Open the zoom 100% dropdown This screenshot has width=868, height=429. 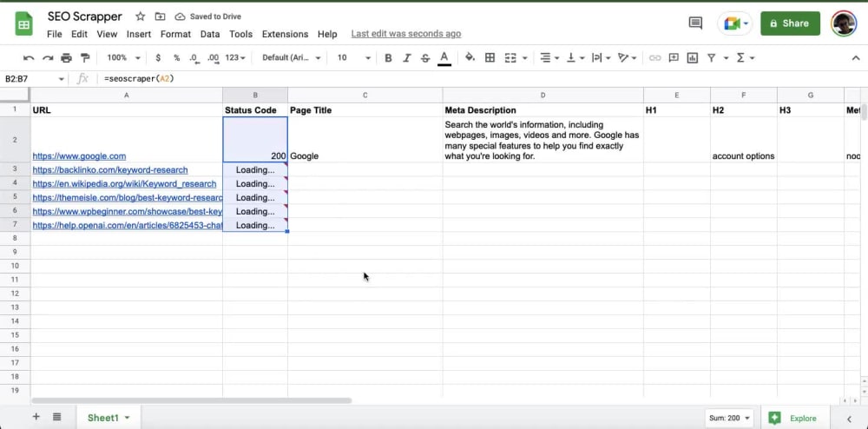pyautogui.click(x=123, y=57)
